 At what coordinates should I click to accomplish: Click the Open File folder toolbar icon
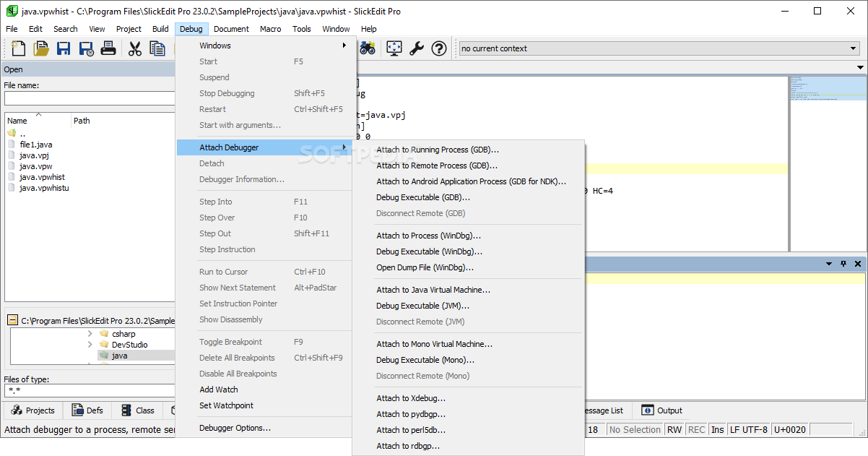[x=41, y=48]
